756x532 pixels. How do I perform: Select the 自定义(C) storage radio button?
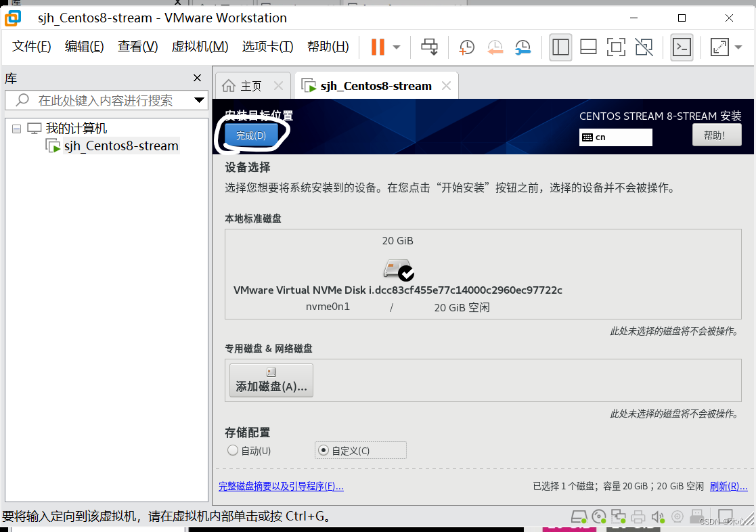click(324, 451)
